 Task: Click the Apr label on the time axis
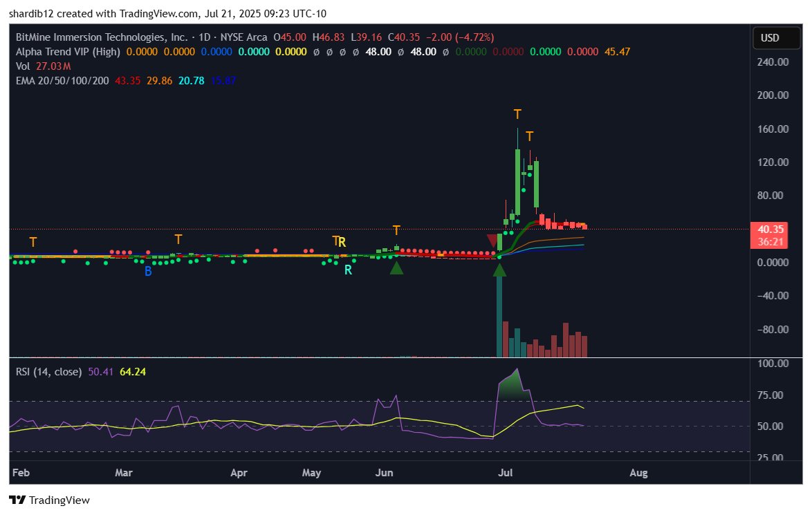tap(239, 473)
